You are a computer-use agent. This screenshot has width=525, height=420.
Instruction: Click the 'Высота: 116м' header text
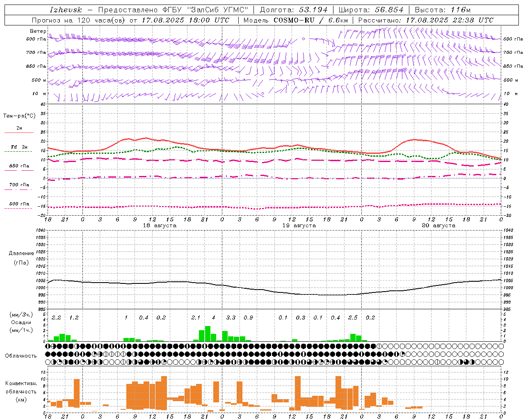(443, 10)
